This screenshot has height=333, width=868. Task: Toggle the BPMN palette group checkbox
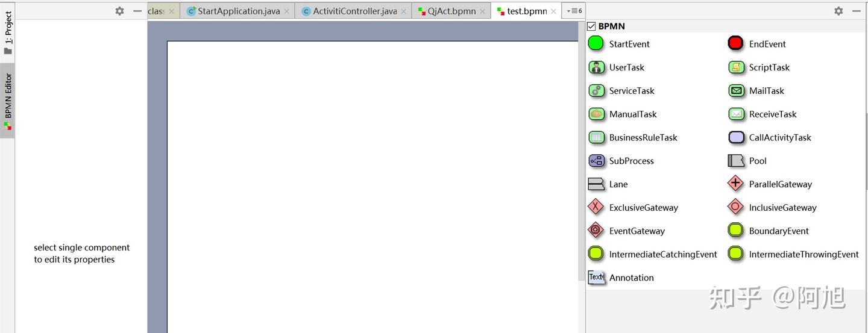coord(591,26)
